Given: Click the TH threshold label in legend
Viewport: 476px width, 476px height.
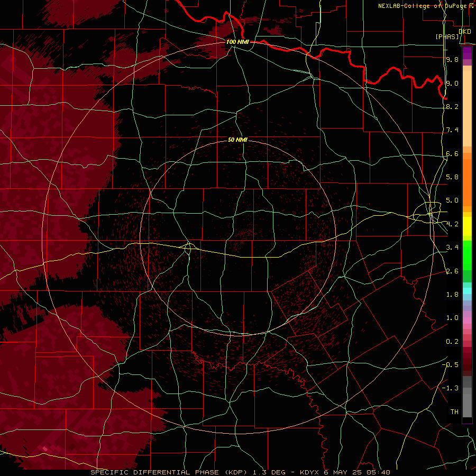Looking at the screenshot, I should 454,412.
